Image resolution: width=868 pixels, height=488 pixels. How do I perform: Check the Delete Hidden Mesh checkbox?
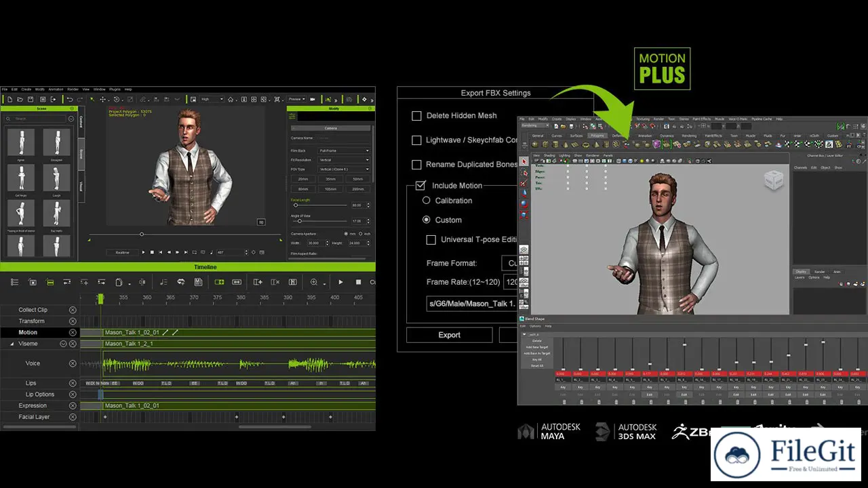[x=417, y=116]
